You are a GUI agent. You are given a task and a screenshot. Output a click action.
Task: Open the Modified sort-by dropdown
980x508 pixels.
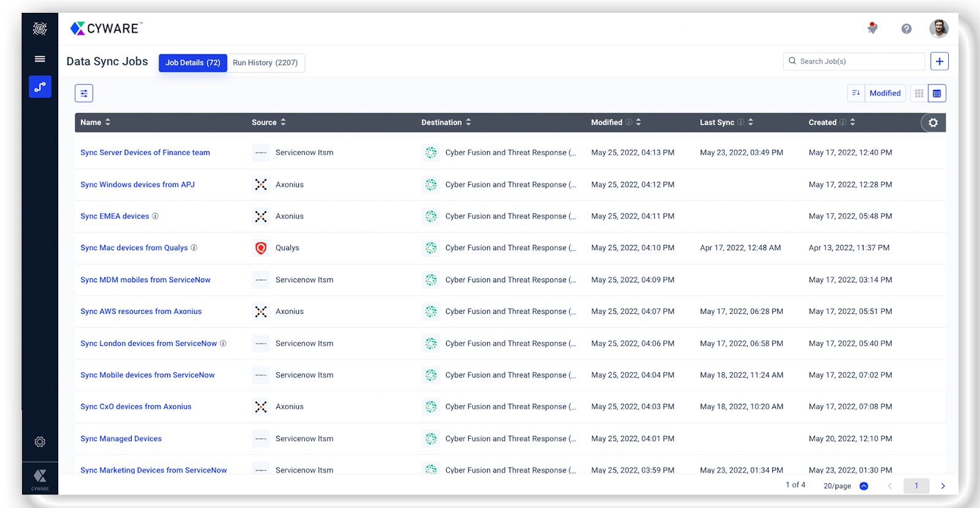coord(885,93)
